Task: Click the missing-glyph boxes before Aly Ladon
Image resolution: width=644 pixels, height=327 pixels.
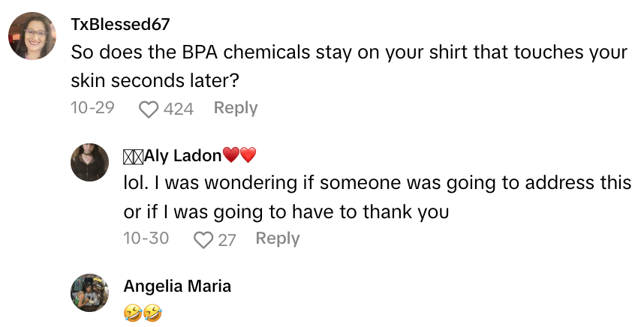Action: [x=135, y=155]
